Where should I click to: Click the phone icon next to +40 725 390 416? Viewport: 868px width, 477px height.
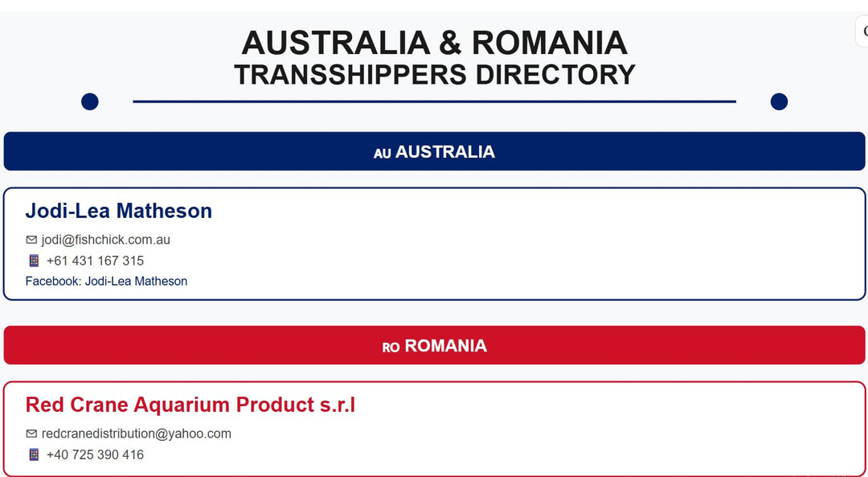(x=34, y=454)
